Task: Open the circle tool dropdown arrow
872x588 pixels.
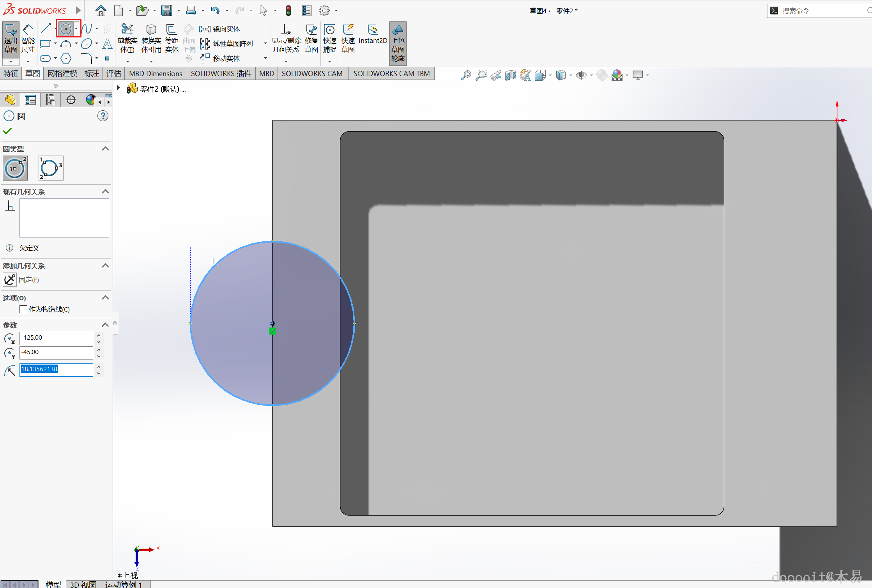Action: (x=76, y=28)
